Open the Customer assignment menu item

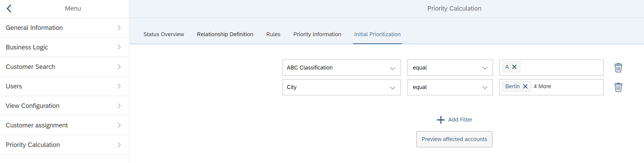point(64,125)
